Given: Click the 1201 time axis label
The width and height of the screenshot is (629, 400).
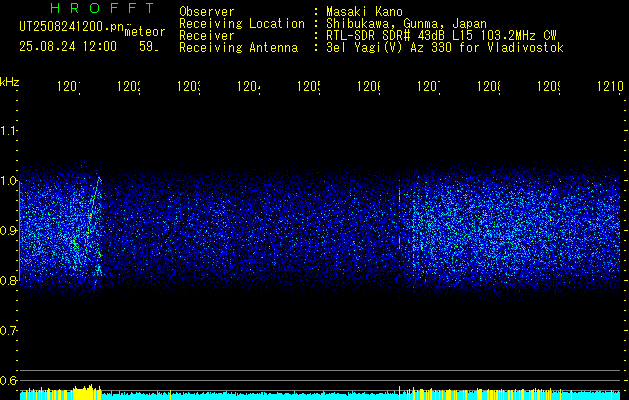Looking at the screenshot, I should click(69, 87).
